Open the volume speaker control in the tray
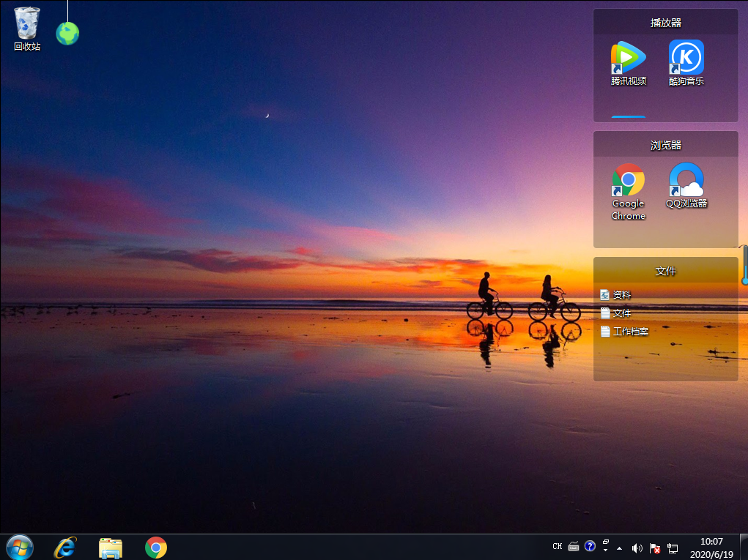The height and width of the screenshot is (560, 748). (x=636, y=548)
